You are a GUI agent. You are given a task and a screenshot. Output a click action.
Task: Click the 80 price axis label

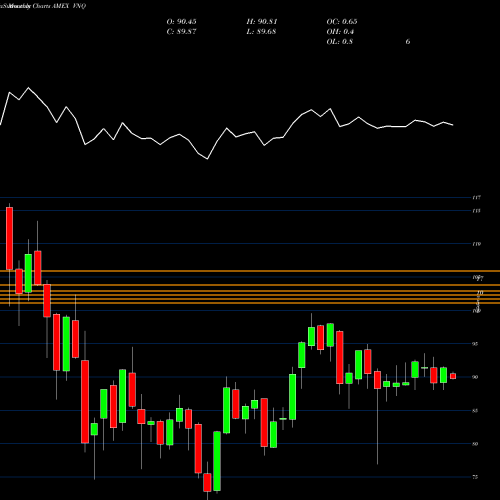click(x=475, y=444)
